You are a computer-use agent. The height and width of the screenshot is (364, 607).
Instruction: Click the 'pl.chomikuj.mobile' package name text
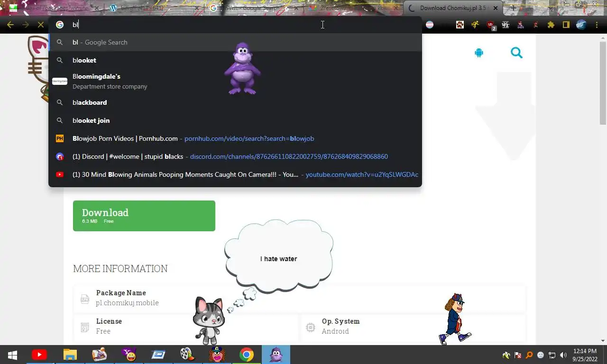coord(127,303)
